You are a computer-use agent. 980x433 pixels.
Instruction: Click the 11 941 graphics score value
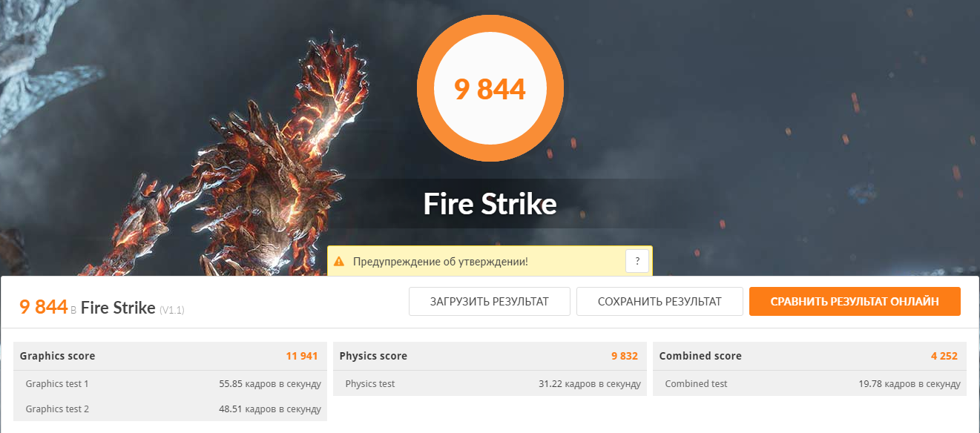(302, 356)
